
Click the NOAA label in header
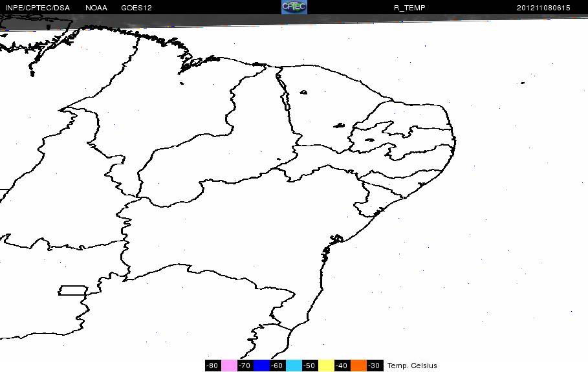point(96,8)
